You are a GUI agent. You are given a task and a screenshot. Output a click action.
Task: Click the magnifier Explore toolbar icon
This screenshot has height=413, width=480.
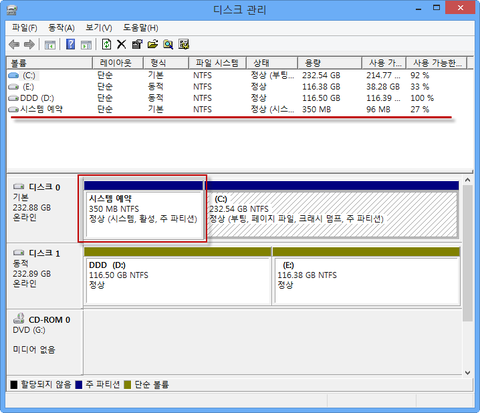168,44
